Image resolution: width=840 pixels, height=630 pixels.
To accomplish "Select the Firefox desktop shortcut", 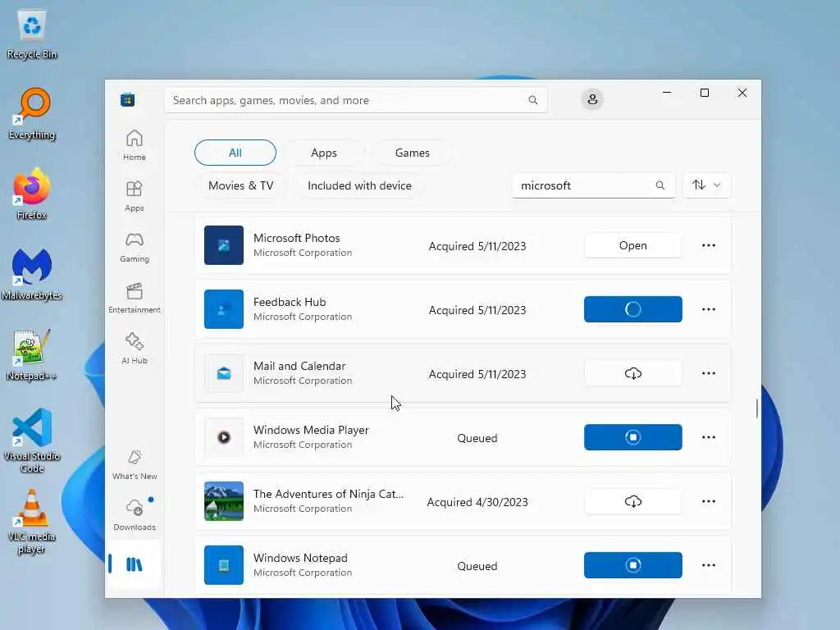I will [x=32, y=194].
